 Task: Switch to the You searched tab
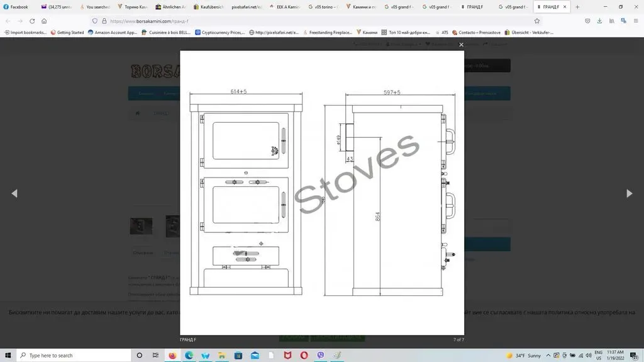tap(95, 7)
